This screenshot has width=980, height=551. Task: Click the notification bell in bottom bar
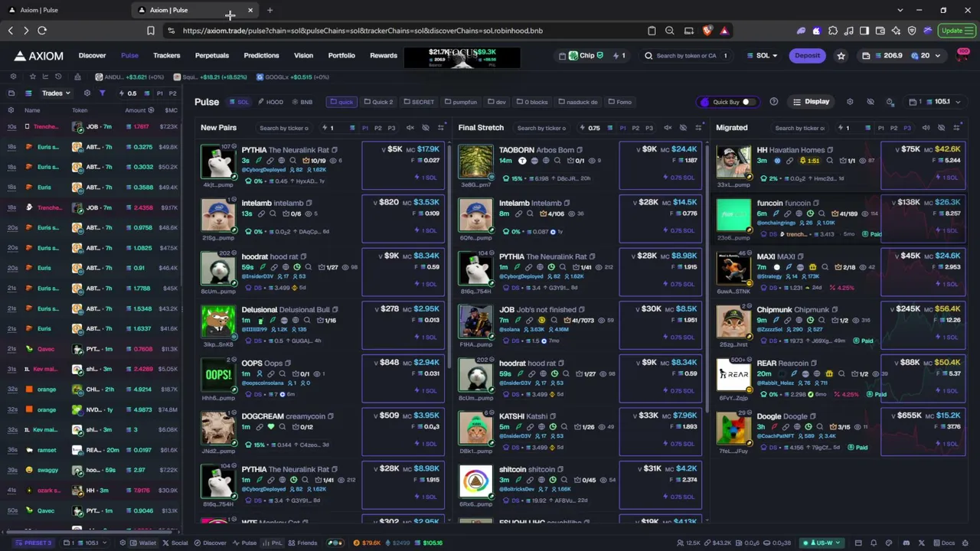click(x=873, y=543)
